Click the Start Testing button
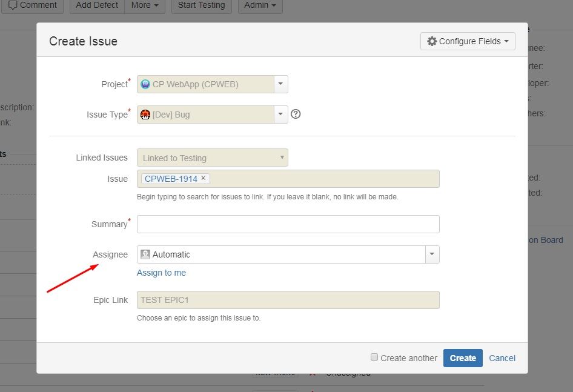The width and height of the screenshot is (573, 392). [201, 5]
